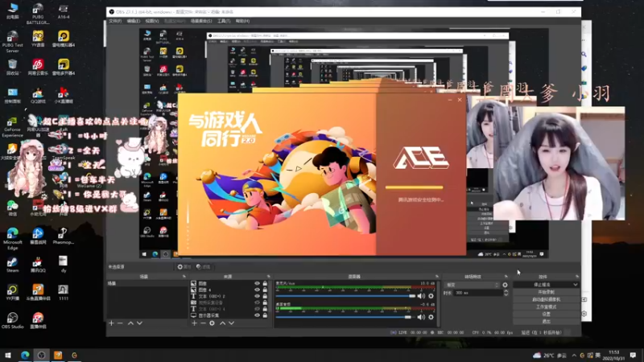
Task: Show hidden system tray icons chevron
Action: (x=574, y=355)
